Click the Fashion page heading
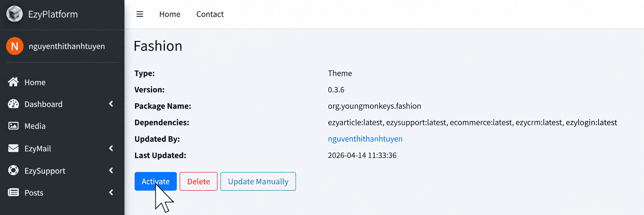 click(x=158, y=46)
